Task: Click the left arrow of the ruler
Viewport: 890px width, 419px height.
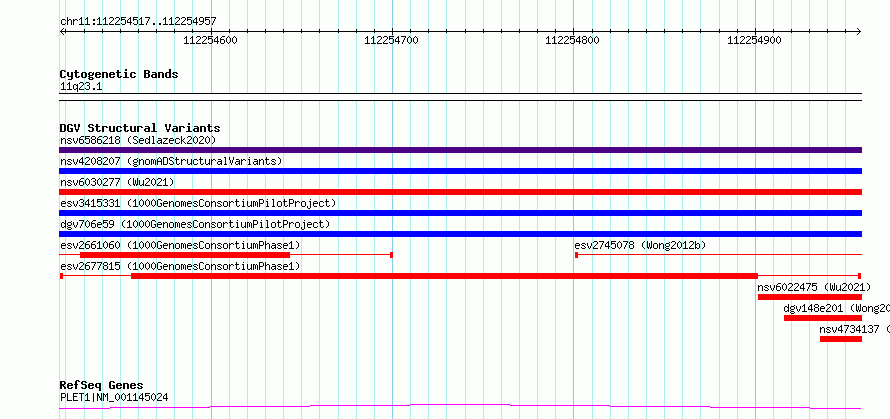Action: [63, 31]
